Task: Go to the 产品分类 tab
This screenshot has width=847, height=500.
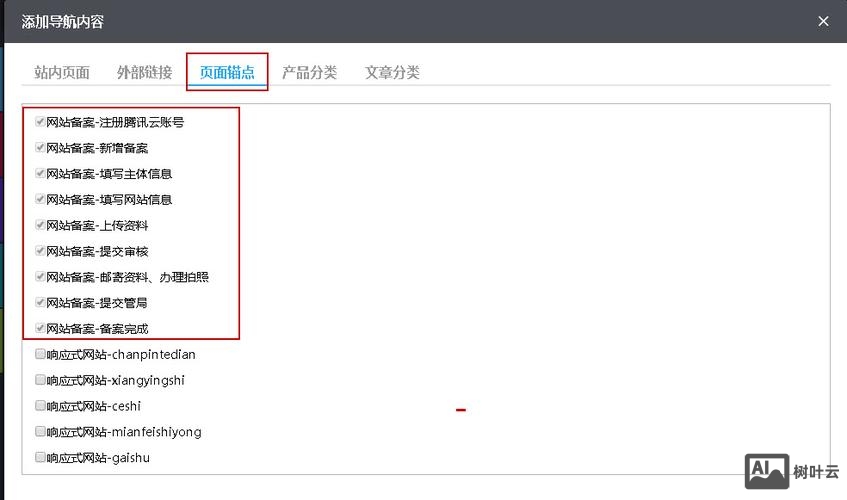Action: tap(310, 72)
